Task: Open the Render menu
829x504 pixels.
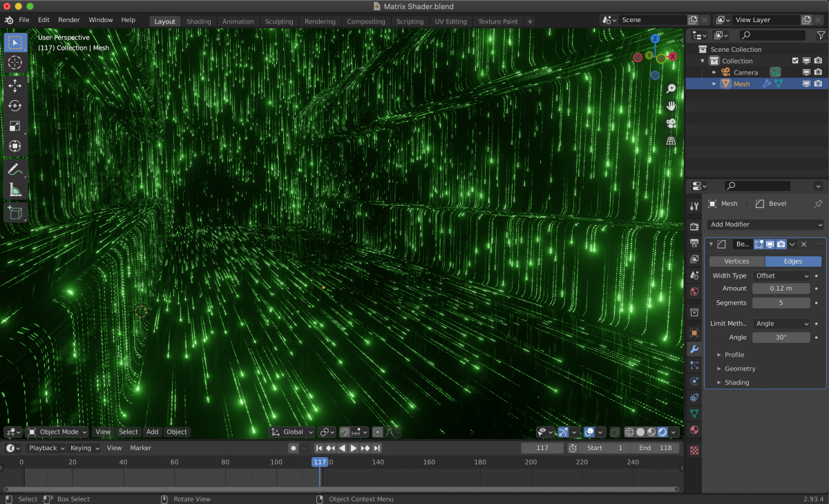Action: [x=68, y=20]
